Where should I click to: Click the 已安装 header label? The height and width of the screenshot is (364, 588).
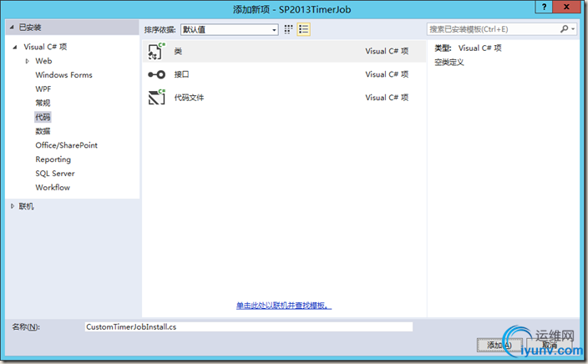click(x=30, y=28)
